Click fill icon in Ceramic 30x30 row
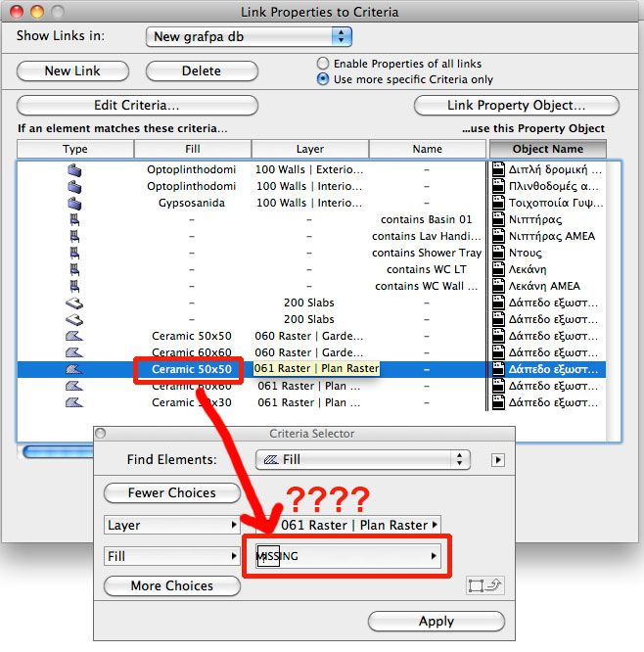 coord(74,402)
